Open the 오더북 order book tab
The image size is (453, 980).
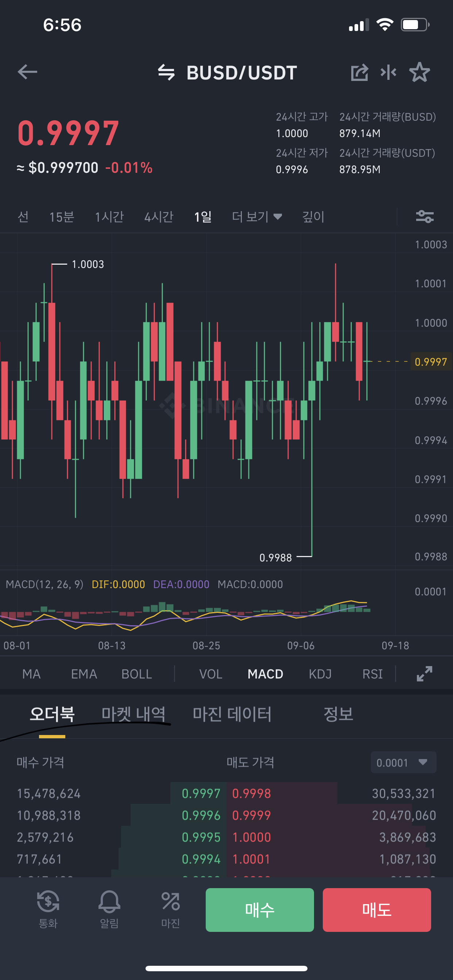pyautogui.click(x=52, y=714)
